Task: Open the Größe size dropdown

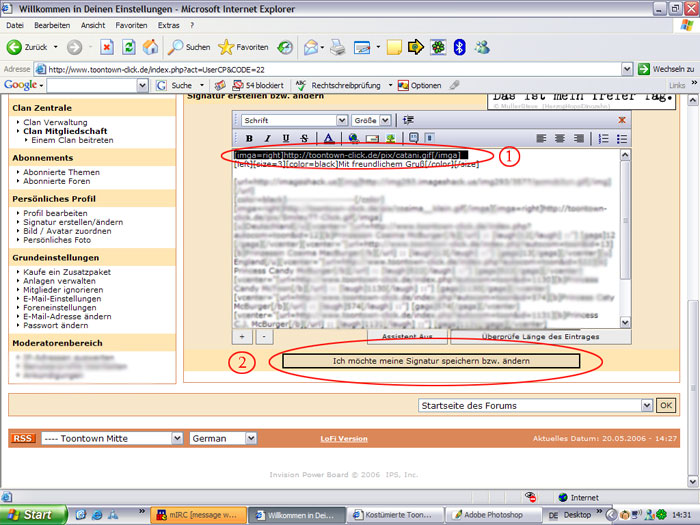Action: (x=385, y=120)
